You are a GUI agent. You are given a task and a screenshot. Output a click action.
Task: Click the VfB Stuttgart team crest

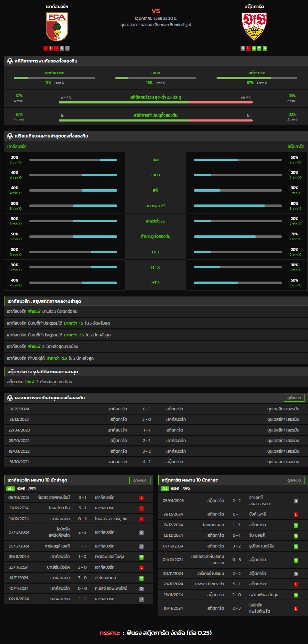click(x=254, y=27)
